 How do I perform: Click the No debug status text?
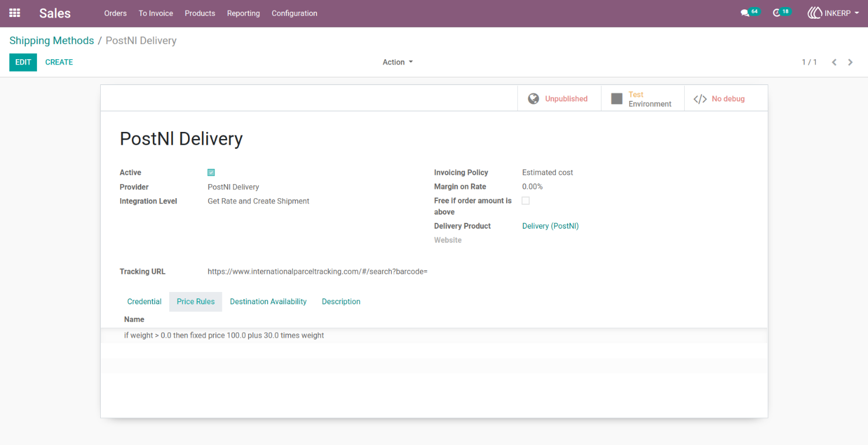point(728,98)
